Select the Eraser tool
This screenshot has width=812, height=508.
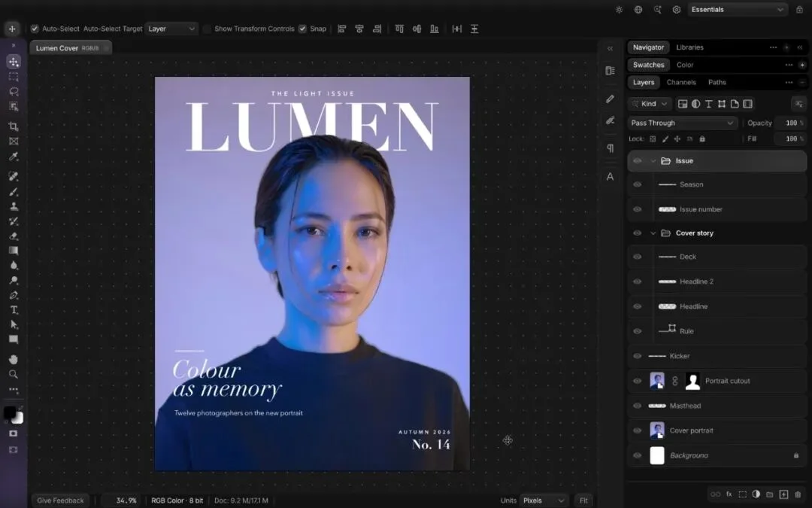click(x=14, y=236)
